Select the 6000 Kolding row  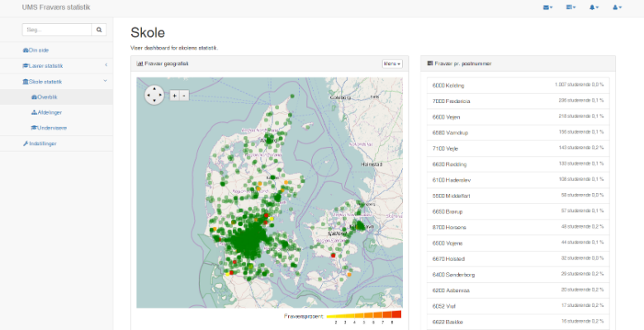[518, 85]
